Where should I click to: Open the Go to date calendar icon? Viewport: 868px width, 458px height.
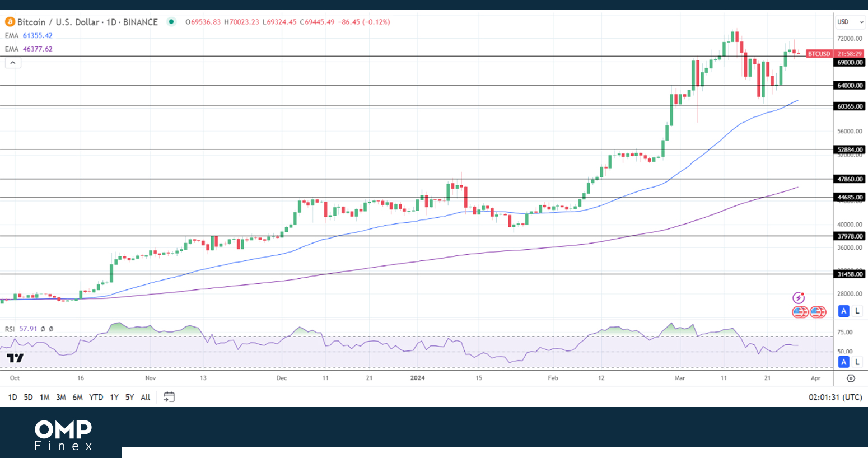169,397
